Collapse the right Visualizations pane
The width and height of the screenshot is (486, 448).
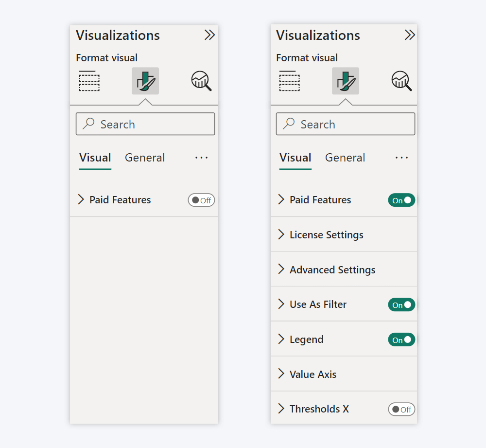point(410,35)
